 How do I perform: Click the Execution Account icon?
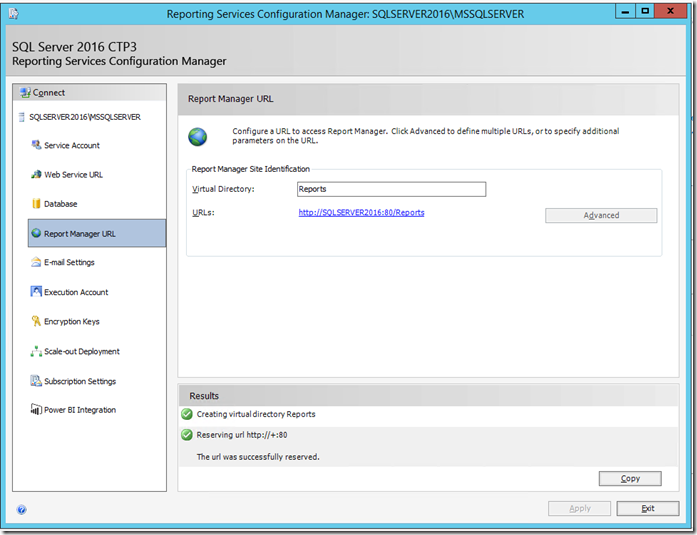(36, 292)
